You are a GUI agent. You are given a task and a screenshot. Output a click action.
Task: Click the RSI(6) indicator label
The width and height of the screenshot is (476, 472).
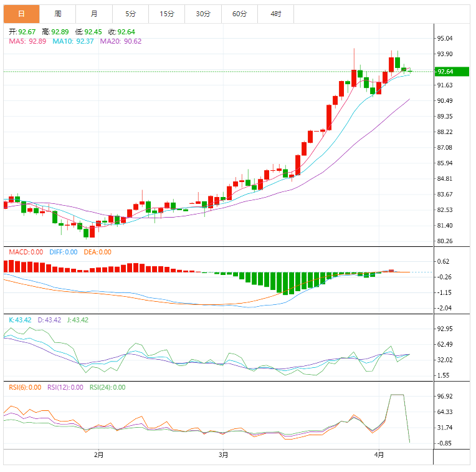pyautogui.click(x=24, y=387)
